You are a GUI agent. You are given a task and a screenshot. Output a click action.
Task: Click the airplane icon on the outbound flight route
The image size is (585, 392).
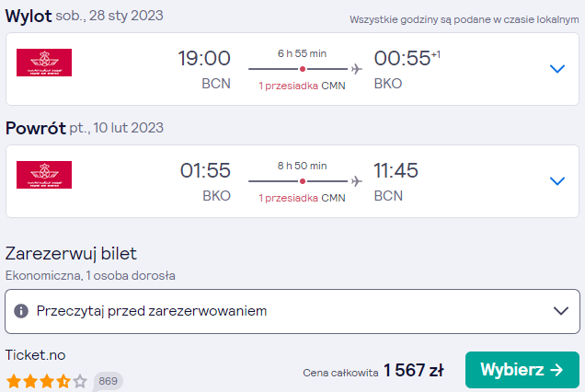(357, 69)
